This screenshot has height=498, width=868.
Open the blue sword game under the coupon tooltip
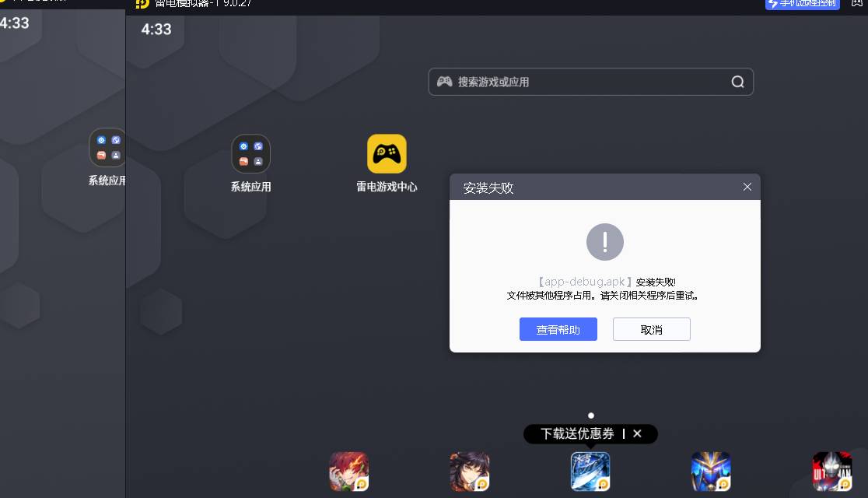pos(590,472)
